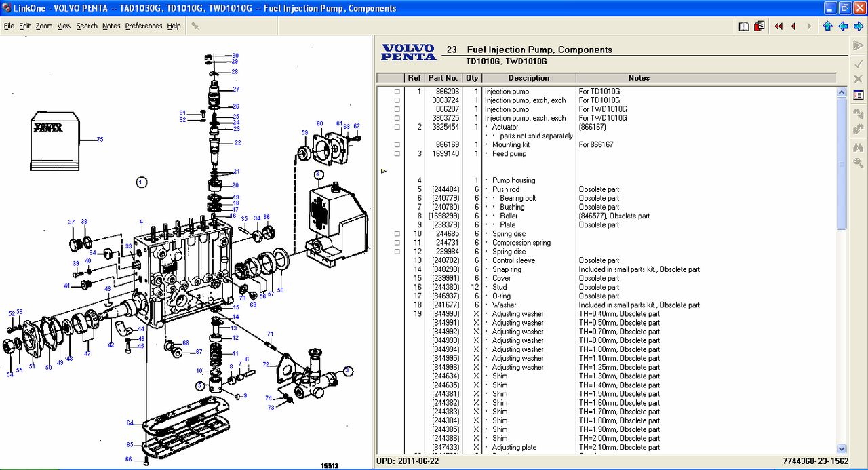This screenshot has width=868, height=470.
Task: Click parts list scrollbar down arrow
Action: [842, 448]
